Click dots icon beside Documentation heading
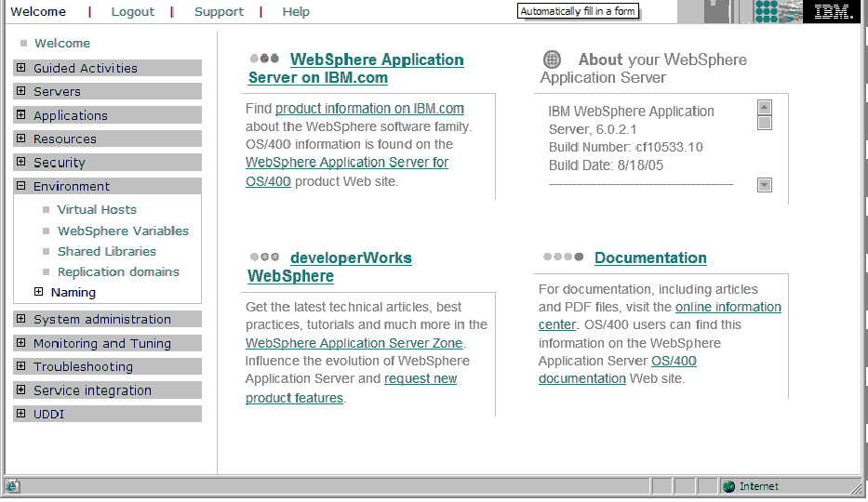Screen dimensions: 868x502 [x=564, y=257]
